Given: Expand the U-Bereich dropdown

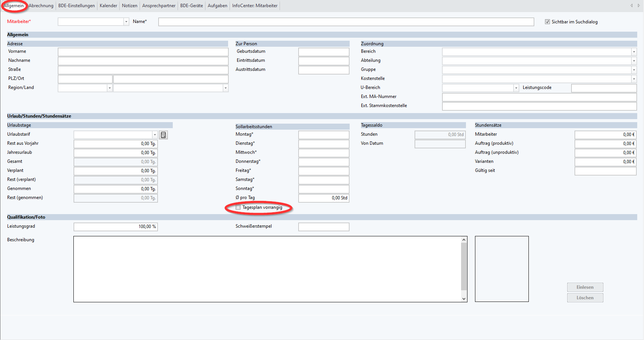Looking at the screenshot, I should pos(516,88).
